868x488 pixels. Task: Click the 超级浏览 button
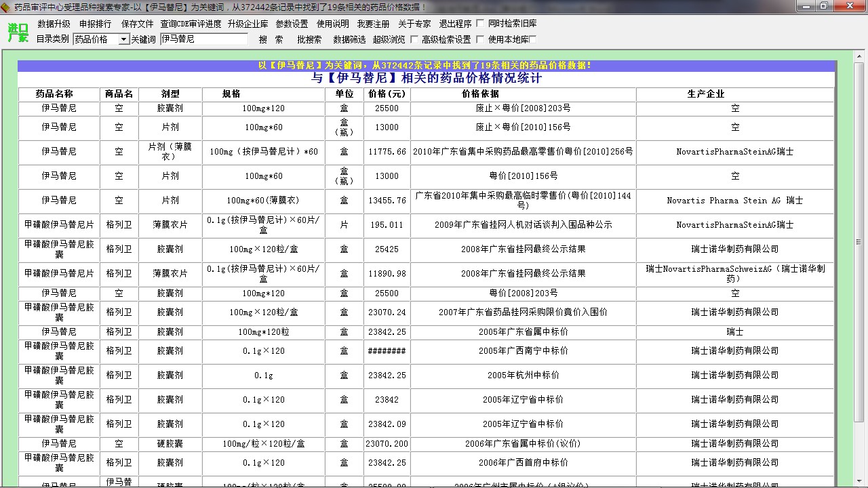[389, 39]
